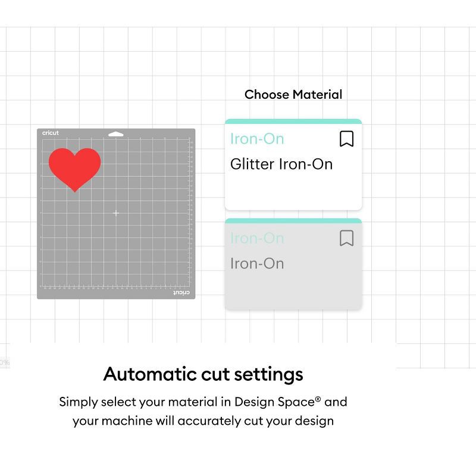This screenshot has width=476, height=476.
Task: Click the cricut logo at mat's top-left
Action: pyautogui.click(x=51, y=133)
